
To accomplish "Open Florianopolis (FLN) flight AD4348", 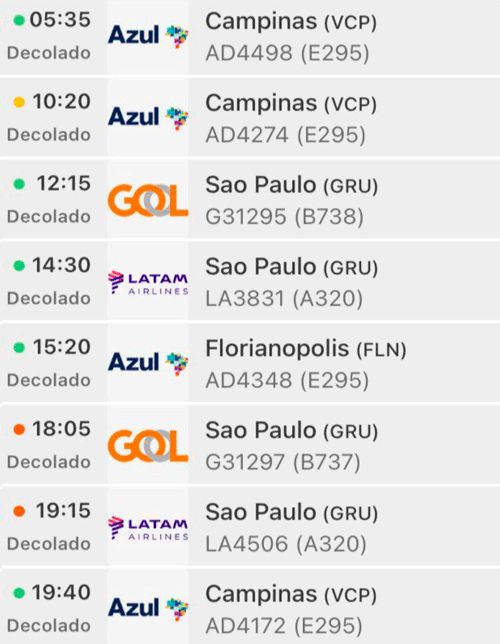I will (250, 363).
